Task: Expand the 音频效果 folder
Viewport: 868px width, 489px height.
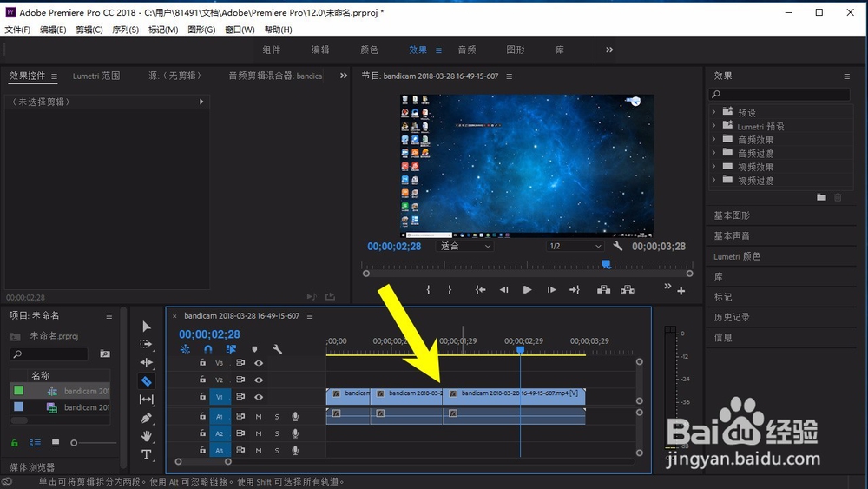Action: point(713,140)
